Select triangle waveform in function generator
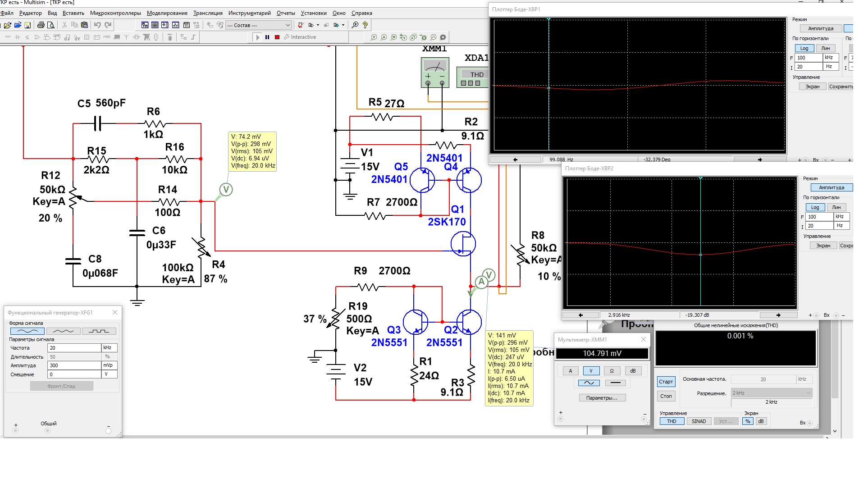 63,331
